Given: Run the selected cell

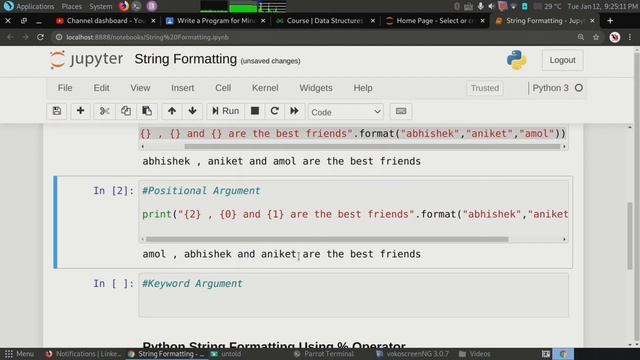Looking at the screenshot, I should 225,111.
